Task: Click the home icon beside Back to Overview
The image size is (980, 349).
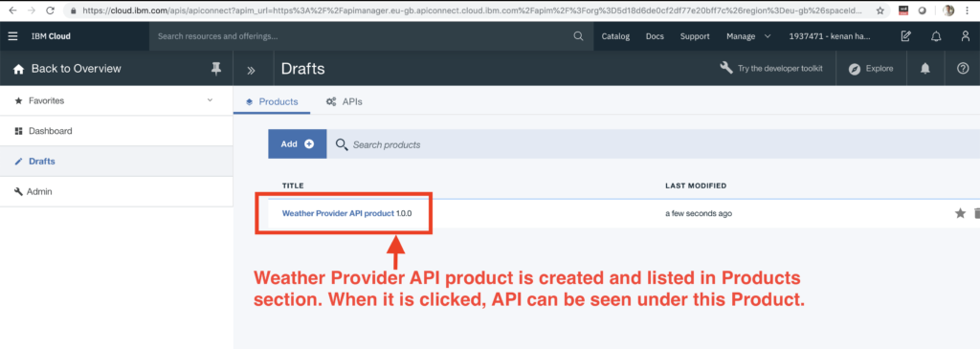Action: click(x=19, y=69)
